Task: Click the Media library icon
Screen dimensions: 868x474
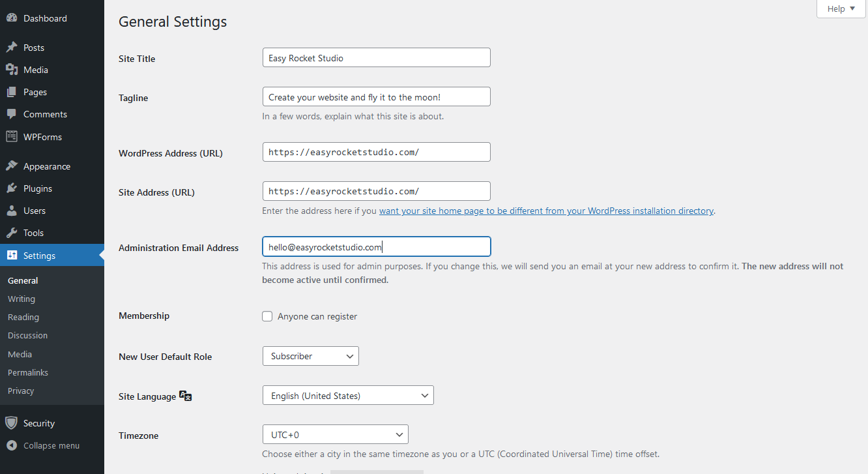Action: [x=12, y=70]
